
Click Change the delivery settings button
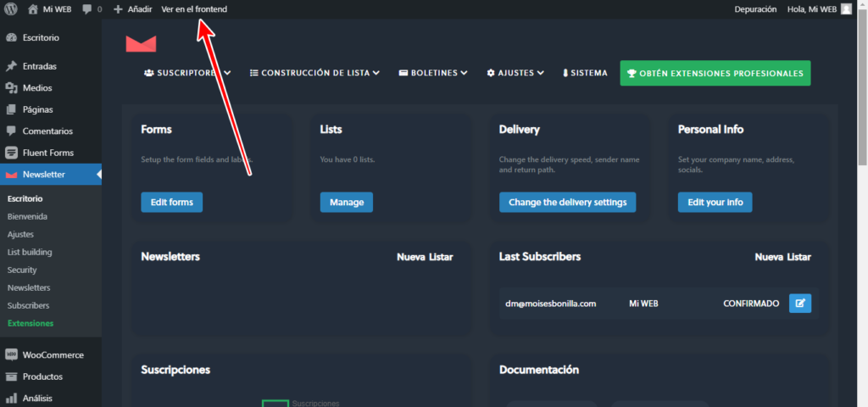[x=567, y=202]
